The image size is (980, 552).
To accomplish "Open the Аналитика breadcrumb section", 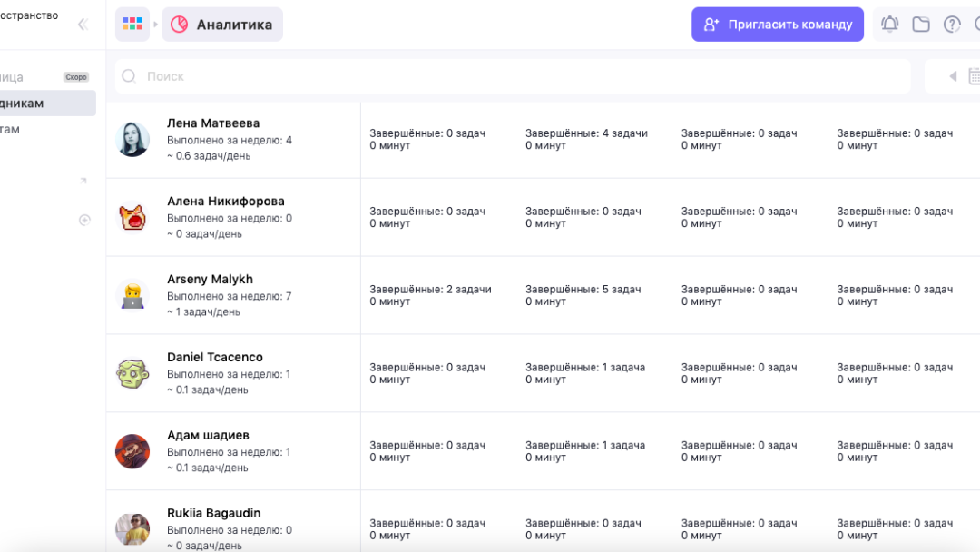I will pos(222,25).
